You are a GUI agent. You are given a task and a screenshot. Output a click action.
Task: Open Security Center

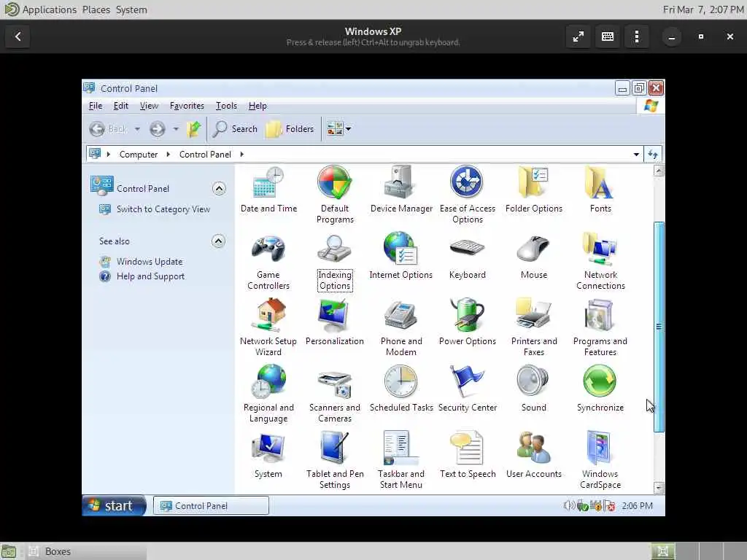tap(468, 389)
